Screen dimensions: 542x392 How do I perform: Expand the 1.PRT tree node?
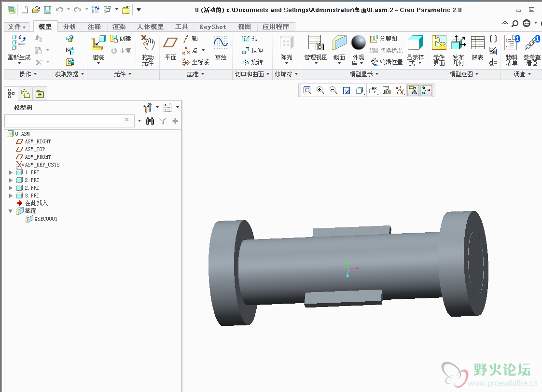tap(11, 172)
